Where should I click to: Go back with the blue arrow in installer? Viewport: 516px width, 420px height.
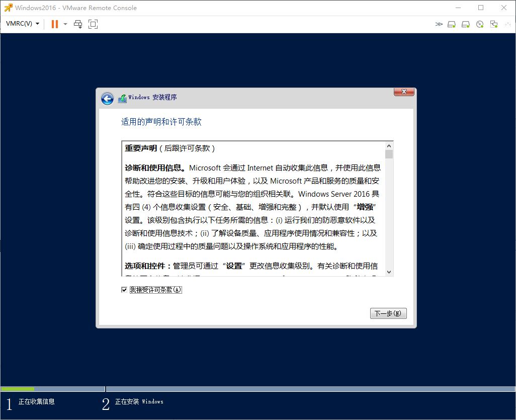(x=107, y=99)
